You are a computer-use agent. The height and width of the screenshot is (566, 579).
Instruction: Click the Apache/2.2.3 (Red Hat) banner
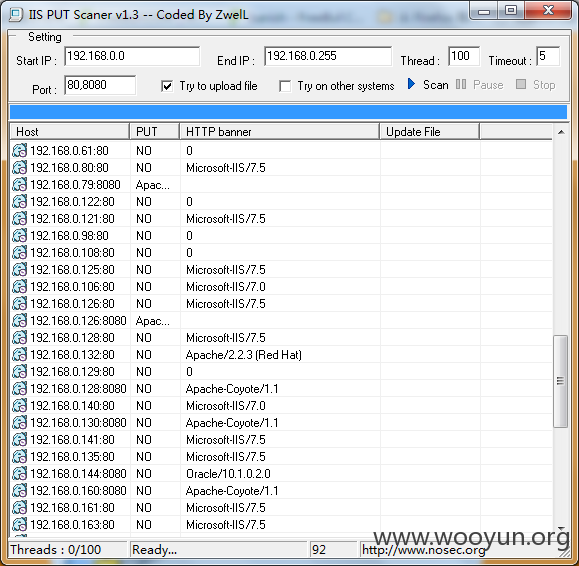pos(244,355)
